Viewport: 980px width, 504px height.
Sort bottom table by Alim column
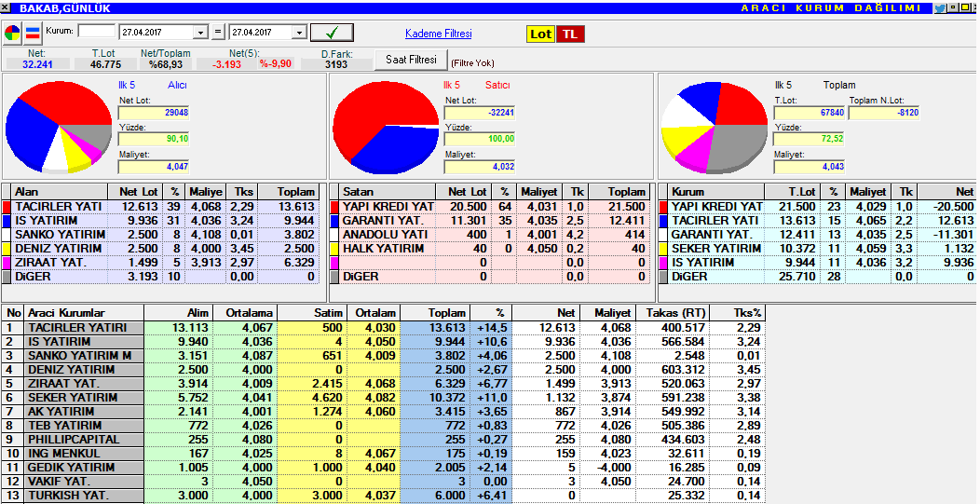[x=179, y=313]
